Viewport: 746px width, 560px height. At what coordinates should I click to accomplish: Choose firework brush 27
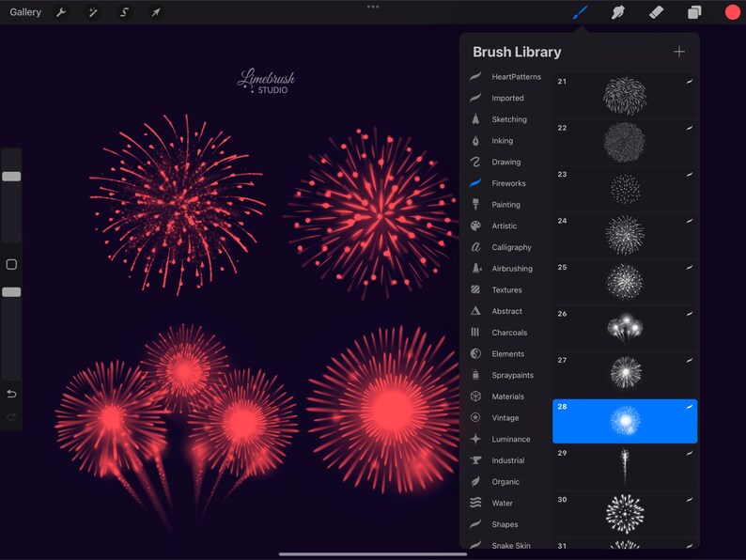[x=625, y=375]
